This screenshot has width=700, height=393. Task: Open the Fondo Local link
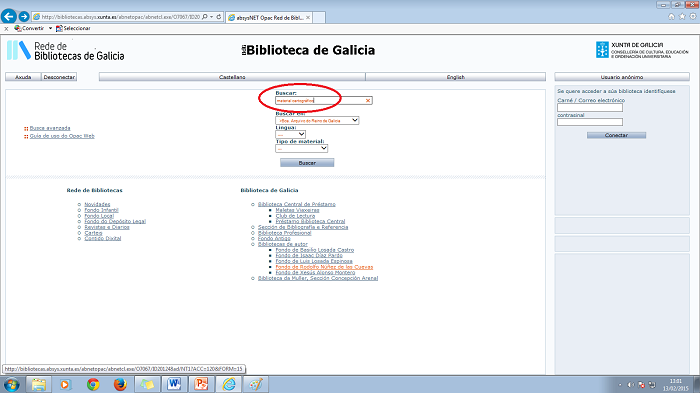pos(99,216)
